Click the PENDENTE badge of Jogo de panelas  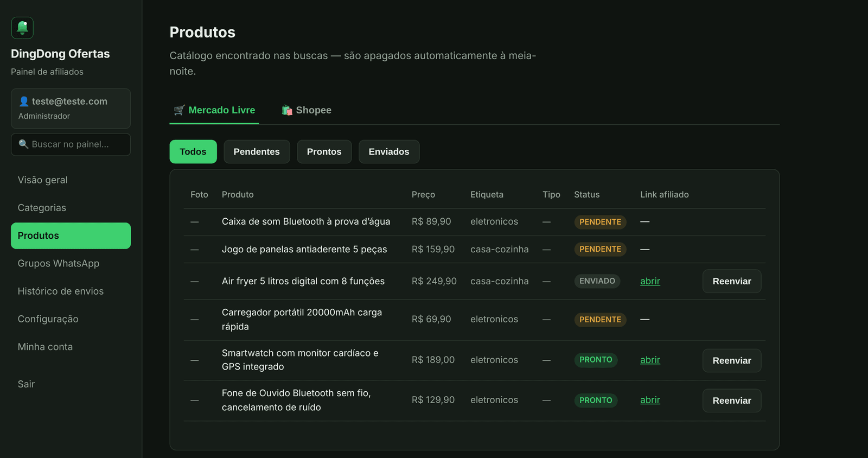[600, 249]
